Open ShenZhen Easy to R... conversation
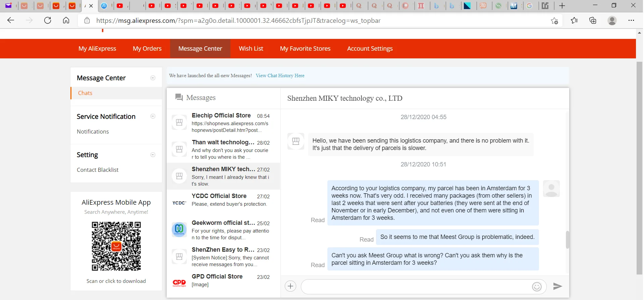 (x=223, y=257)
